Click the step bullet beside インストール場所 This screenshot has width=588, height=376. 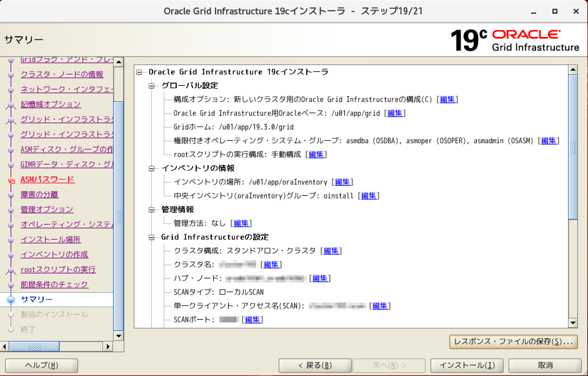[x=11, y=240]
